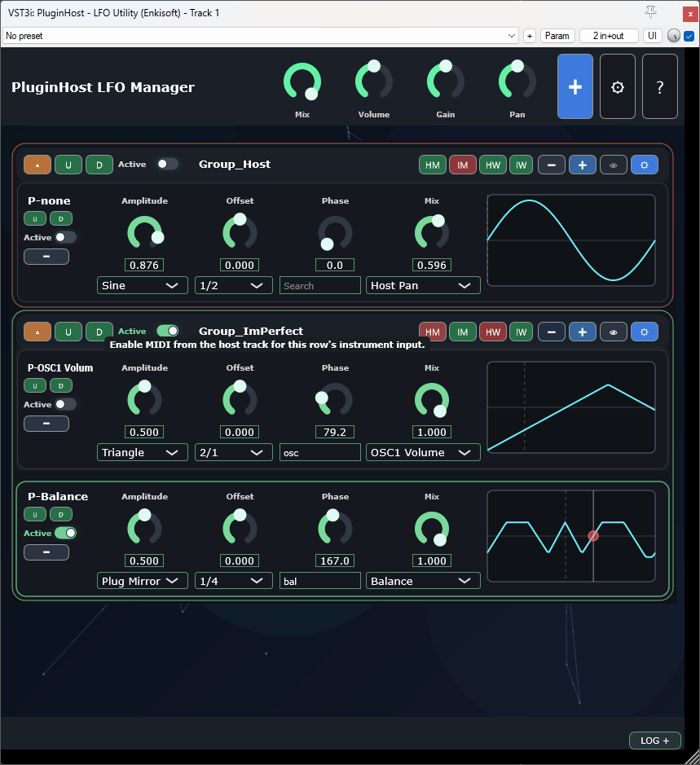Image resolution: width=700 pixels, height=765 pixels.
Task: Click minus button in Group_Host header
Action: pyautogui.click(x=552, y=165)
